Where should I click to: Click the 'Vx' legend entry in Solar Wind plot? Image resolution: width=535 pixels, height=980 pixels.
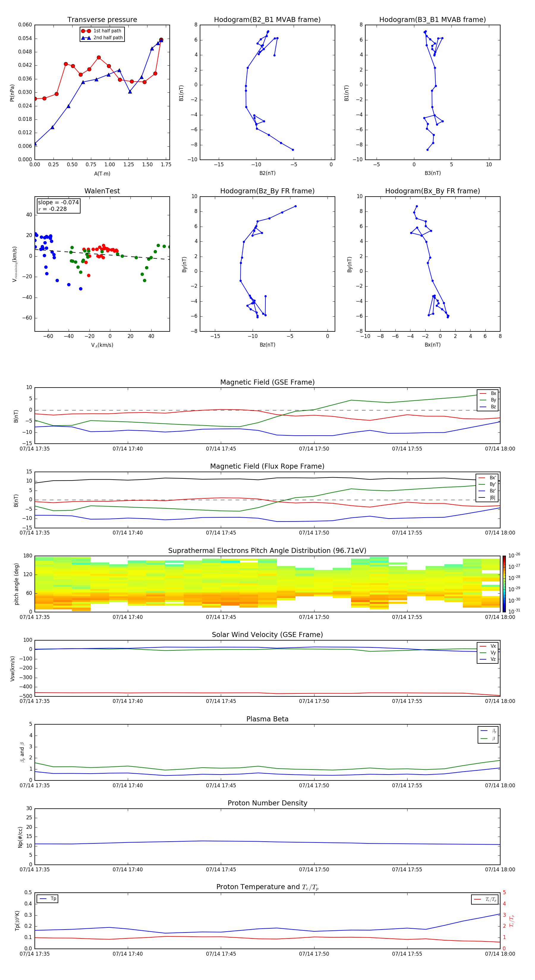(x=488, y=647)
